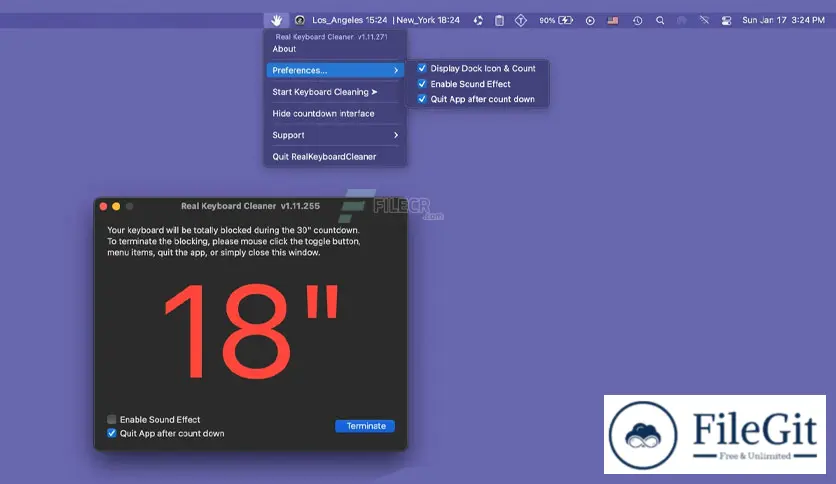Click the Los_Angeles 15:24 world clock text

coord(349,20)
